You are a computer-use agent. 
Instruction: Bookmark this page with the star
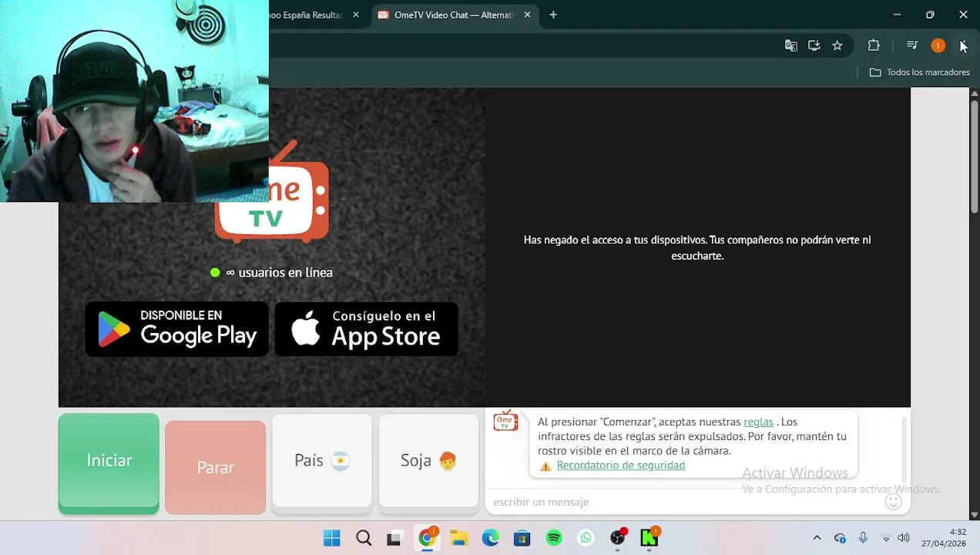click(837, 45)
